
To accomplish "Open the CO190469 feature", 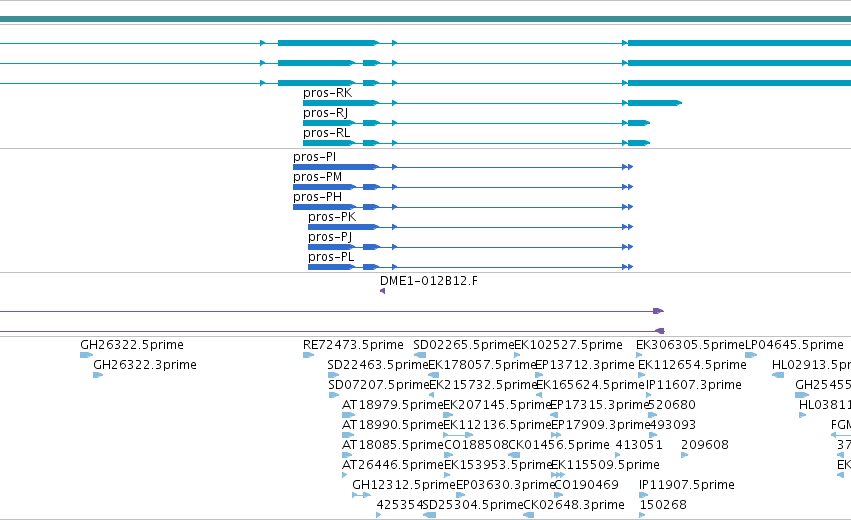I will click(x=558, y=496).
